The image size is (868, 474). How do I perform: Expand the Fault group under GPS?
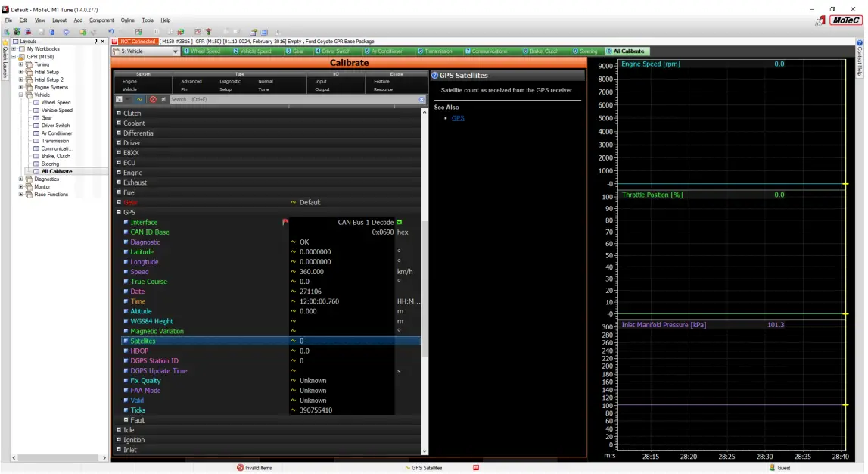click(126, 420)
